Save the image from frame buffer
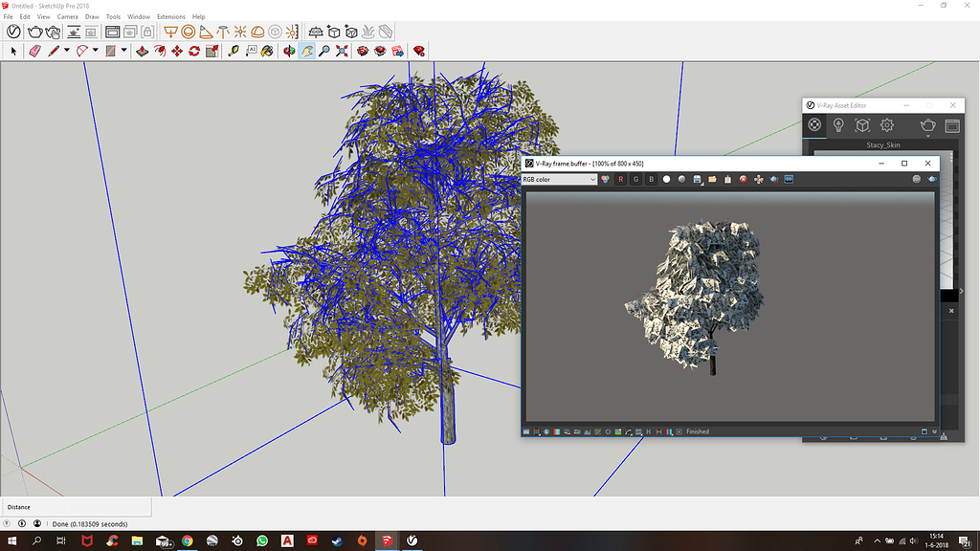Image resolution: width=980 pixels, height=551 pixels. point(698,180)
